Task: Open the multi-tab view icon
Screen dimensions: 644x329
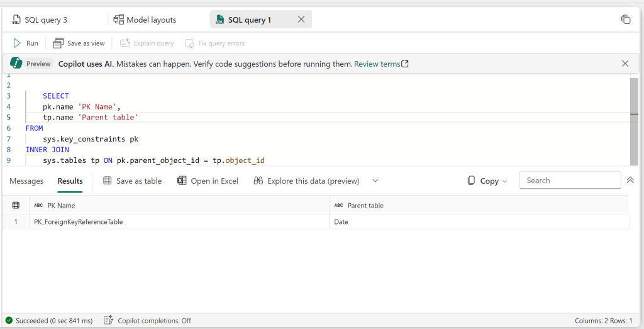Action: point(625,20)
